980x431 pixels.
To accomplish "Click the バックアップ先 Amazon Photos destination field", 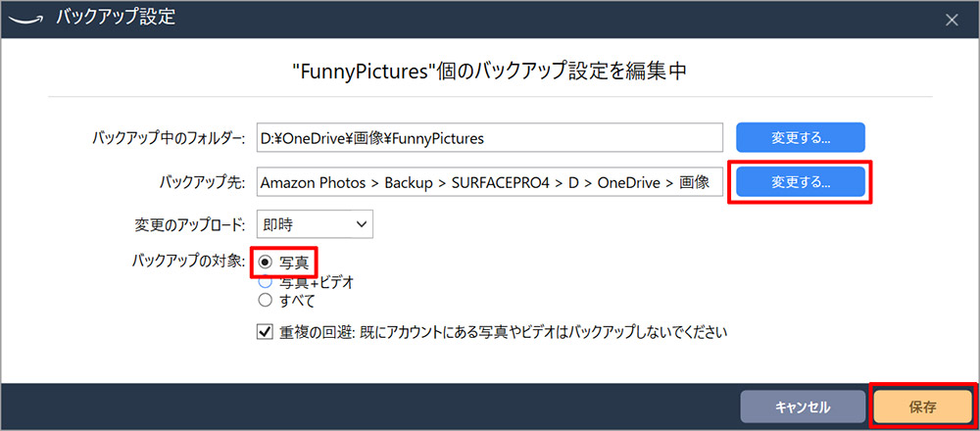I will (490, 183).
